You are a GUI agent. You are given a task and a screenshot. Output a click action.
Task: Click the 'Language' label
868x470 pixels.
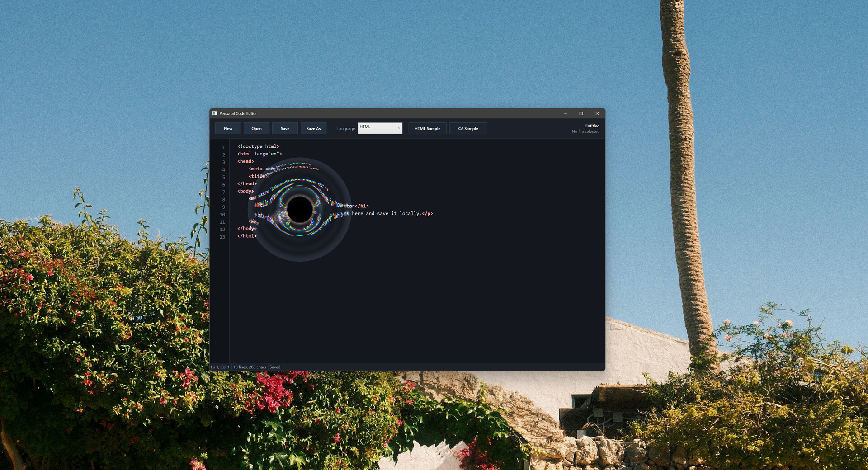click(346, 129)
